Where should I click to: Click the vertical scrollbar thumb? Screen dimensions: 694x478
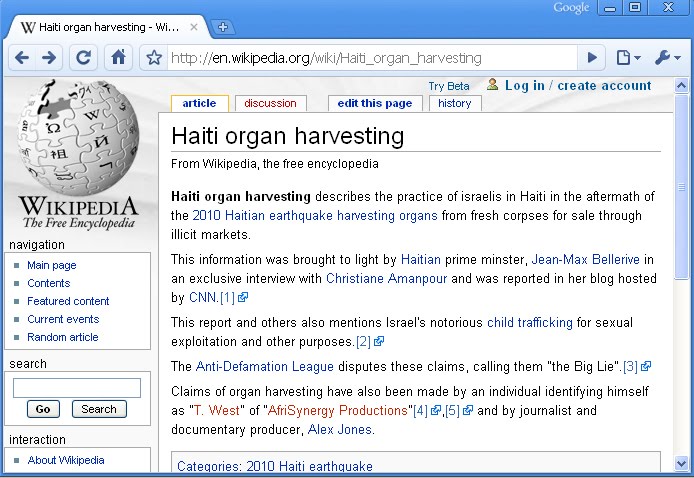tap(682, 187)
